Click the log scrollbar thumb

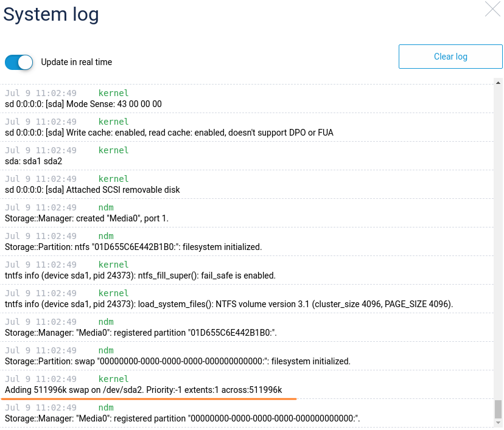pos(498,409)
